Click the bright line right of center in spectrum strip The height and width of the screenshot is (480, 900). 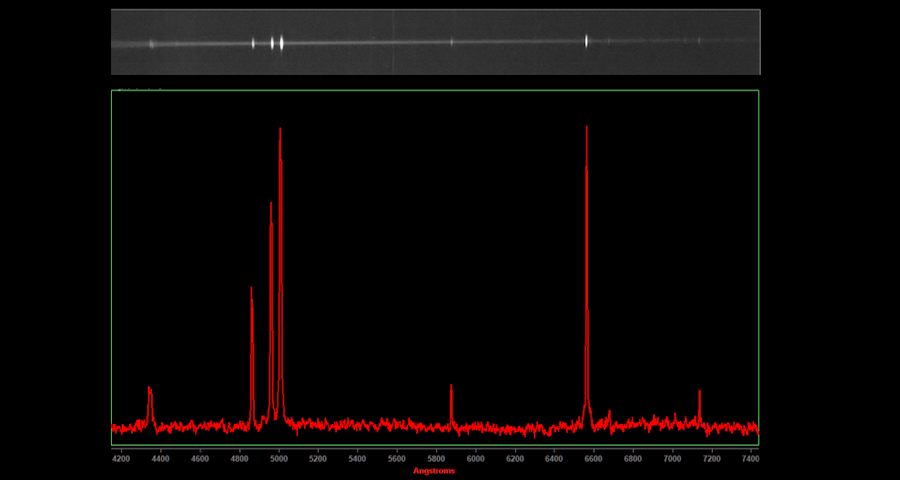pos(586,42)
